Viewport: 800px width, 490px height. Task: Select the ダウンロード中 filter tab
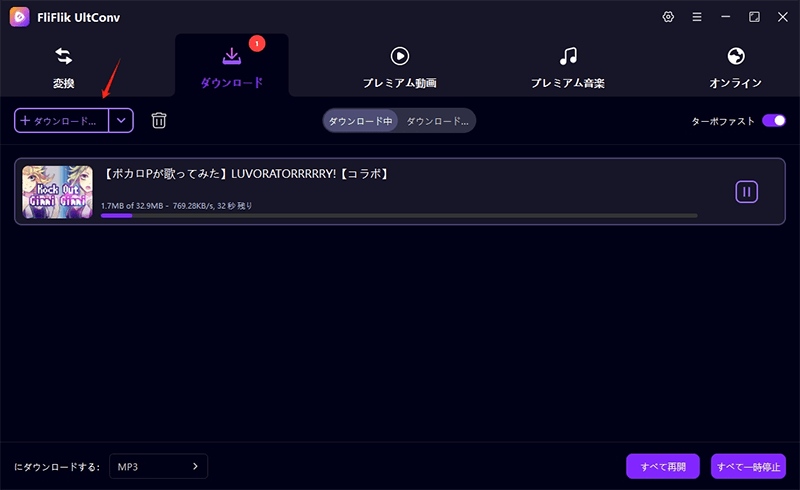coord(360,121)
